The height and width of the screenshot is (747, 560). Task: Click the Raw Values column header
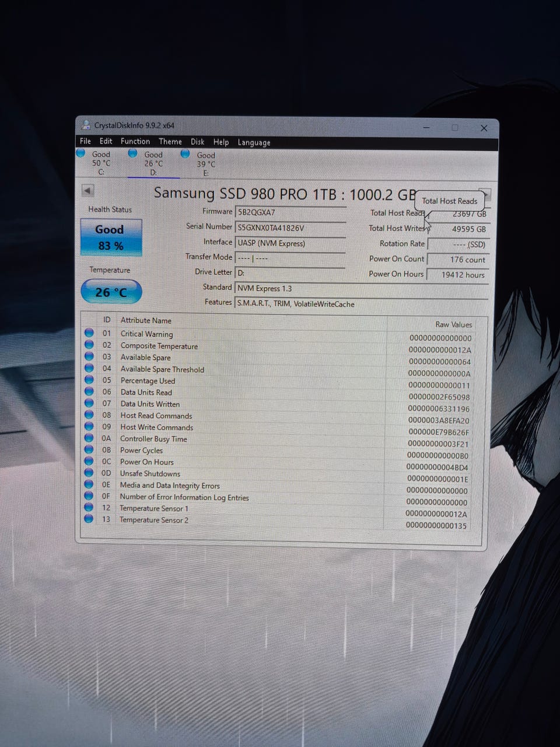(x=453, y=324)
